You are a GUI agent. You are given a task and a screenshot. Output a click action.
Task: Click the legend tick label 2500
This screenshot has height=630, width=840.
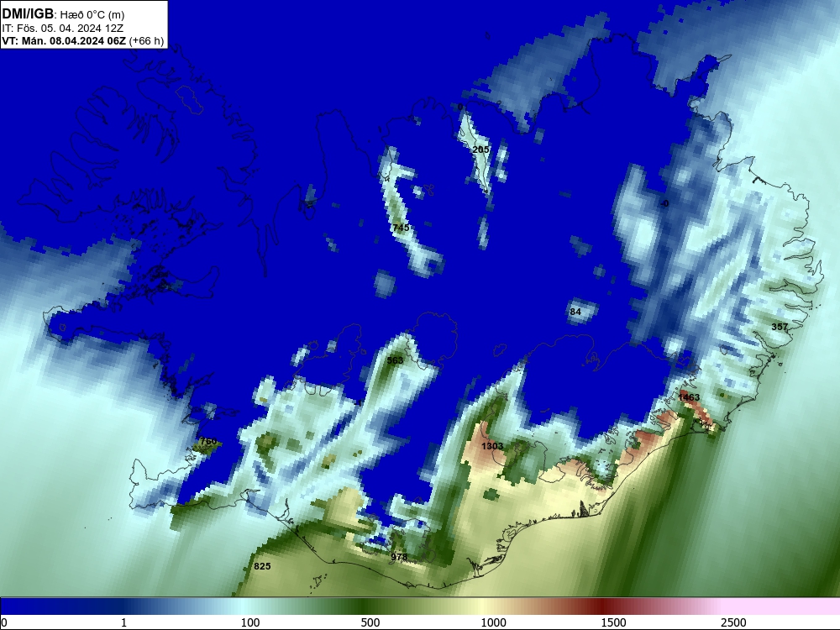[733, 622]
